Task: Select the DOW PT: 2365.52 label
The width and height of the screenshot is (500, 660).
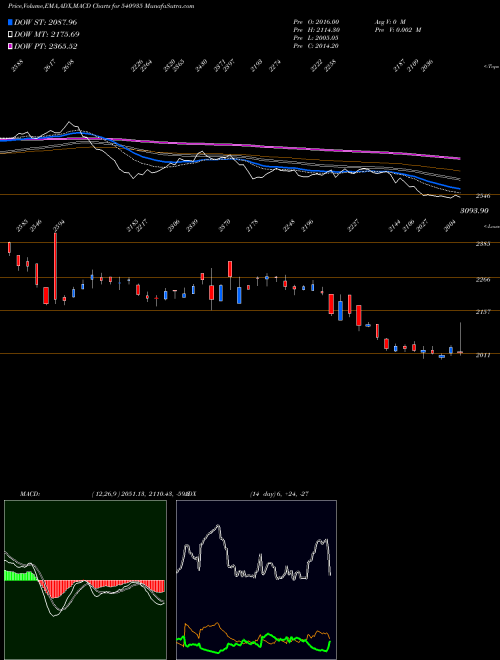Action: pyautogui.click(x=45, y=47)
